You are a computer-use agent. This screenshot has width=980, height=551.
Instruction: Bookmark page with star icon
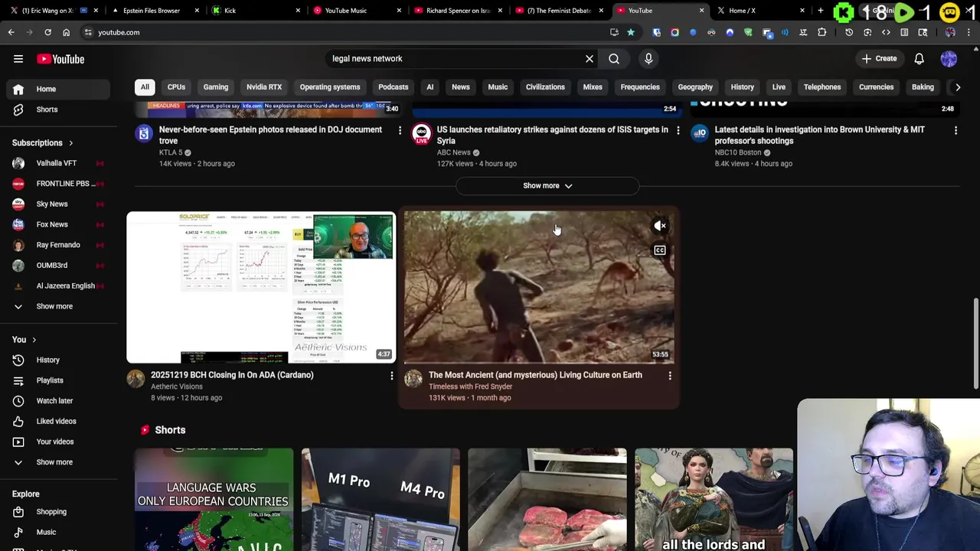tap(630, 32)
